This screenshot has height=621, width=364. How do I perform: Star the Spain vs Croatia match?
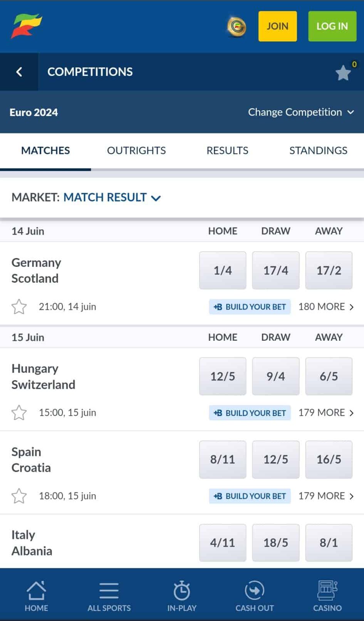(19, 496)
